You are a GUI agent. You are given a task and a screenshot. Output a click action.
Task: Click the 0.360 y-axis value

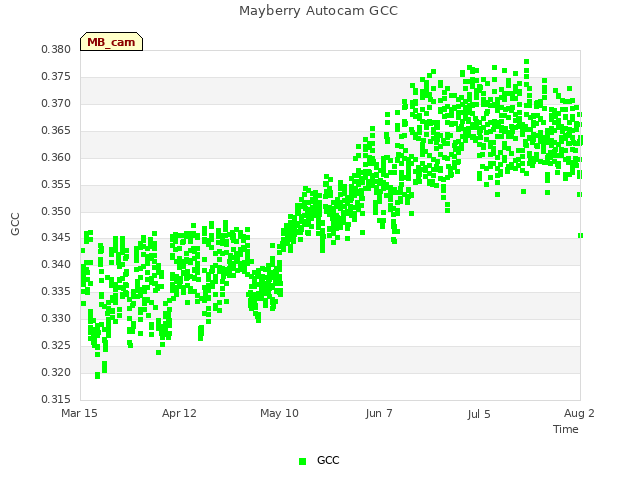click(56, 157)
